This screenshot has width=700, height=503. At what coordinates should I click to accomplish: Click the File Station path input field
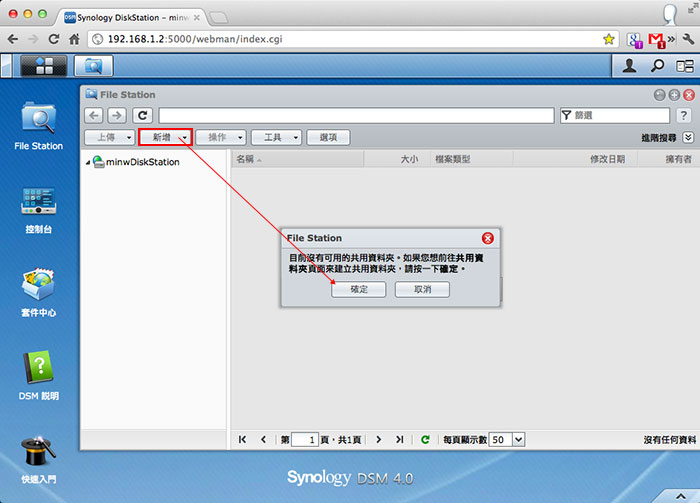tap(356, 116)
